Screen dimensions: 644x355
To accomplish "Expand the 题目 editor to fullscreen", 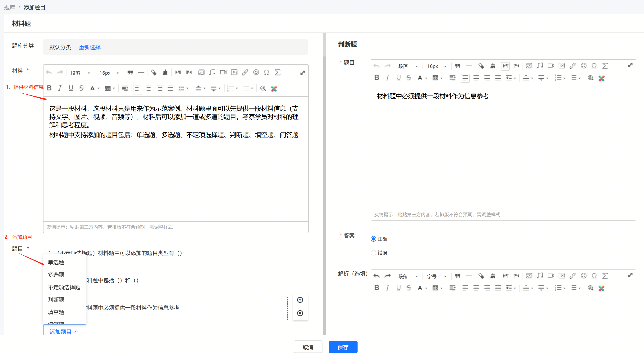I will pyautogui.click(x=630, y=65).
